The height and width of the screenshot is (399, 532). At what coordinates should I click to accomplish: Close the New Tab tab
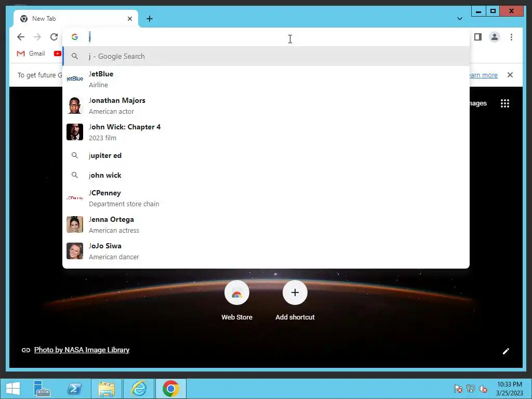click(129, 19)
